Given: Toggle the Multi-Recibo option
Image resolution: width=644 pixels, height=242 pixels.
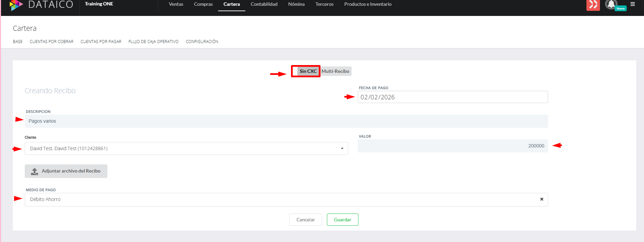Looking at the screenshot, I should click(335, 71).
